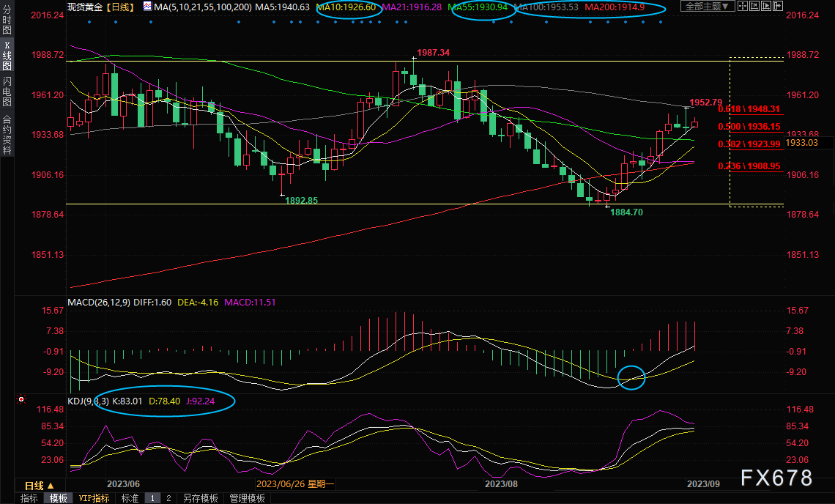Click the 管理模板 button
The width and height of the screenshot is (835, 504).
(x=247, y=498)
